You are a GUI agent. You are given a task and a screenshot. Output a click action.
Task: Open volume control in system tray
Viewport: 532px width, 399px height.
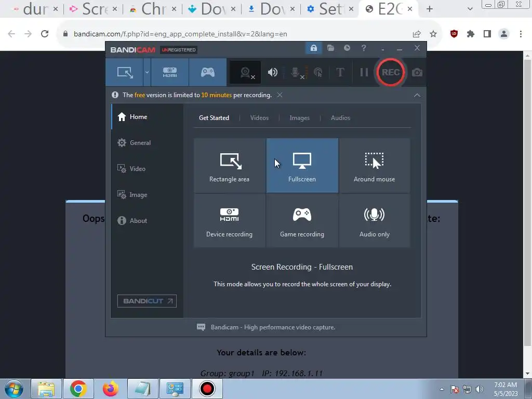tap(480, 389)
